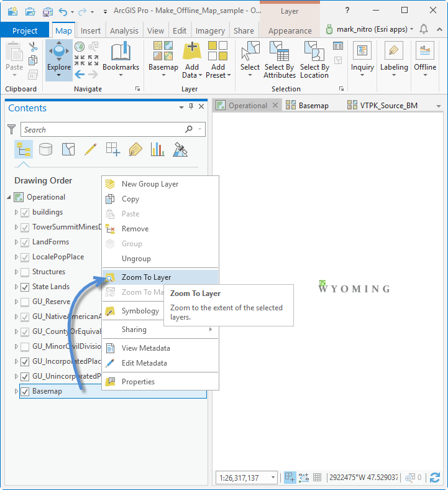Uncheck the Basemap layer checkbox
This screenshot has height=490, width=448.
coord(25,392)
